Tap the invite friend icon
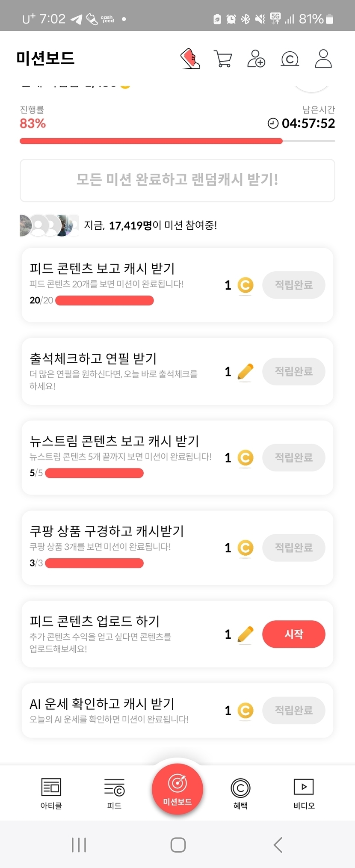This screenshot has width=355, height=868. (x=256, y=59)
